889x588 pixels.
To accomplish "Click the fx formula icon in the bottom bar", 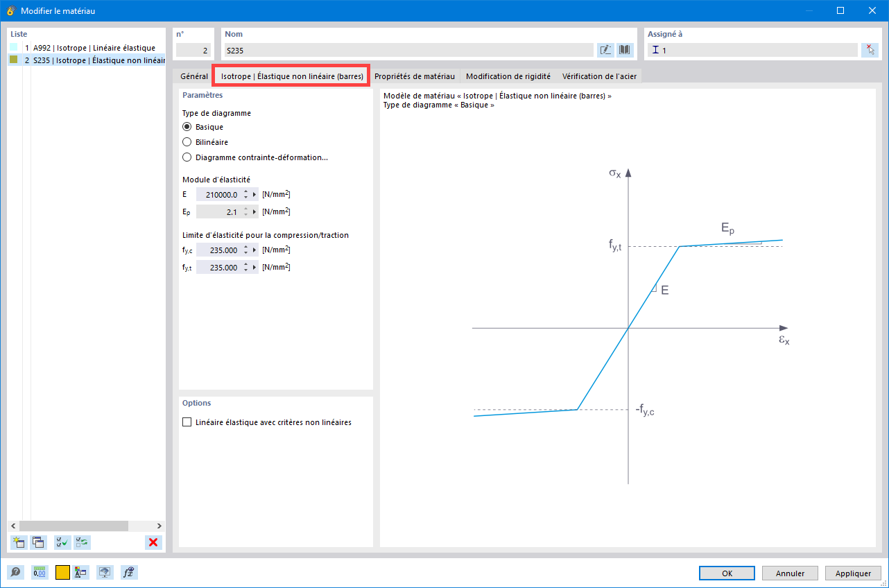I will pos(128,573).
